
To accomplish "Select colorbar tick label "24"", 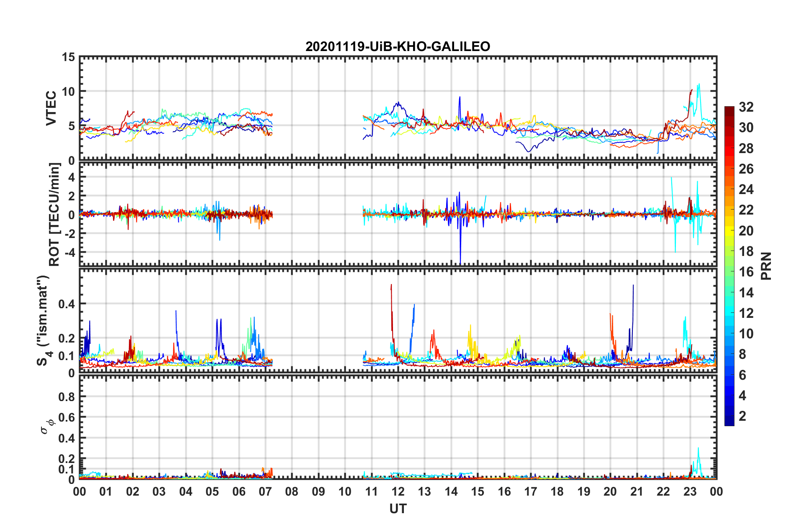I will click(x=746, y=189).
